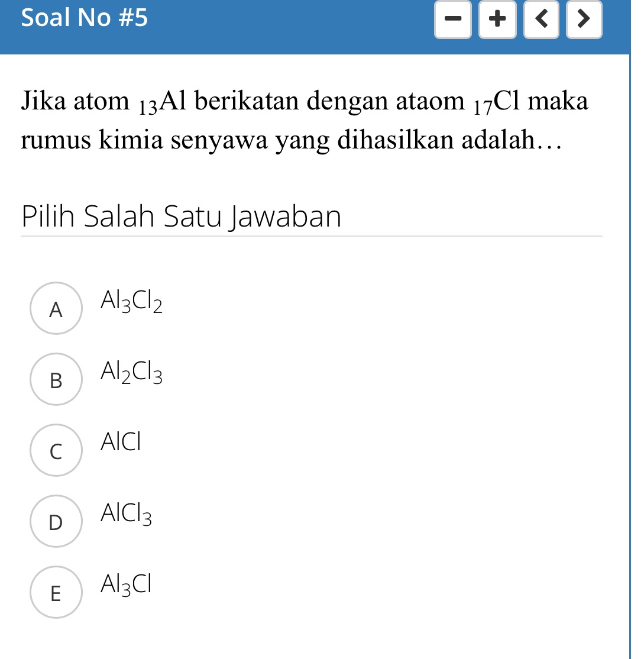This screenshot has width=644, height=659.
Task: Open the previous question with the left arrow
Action: (540, 19)
